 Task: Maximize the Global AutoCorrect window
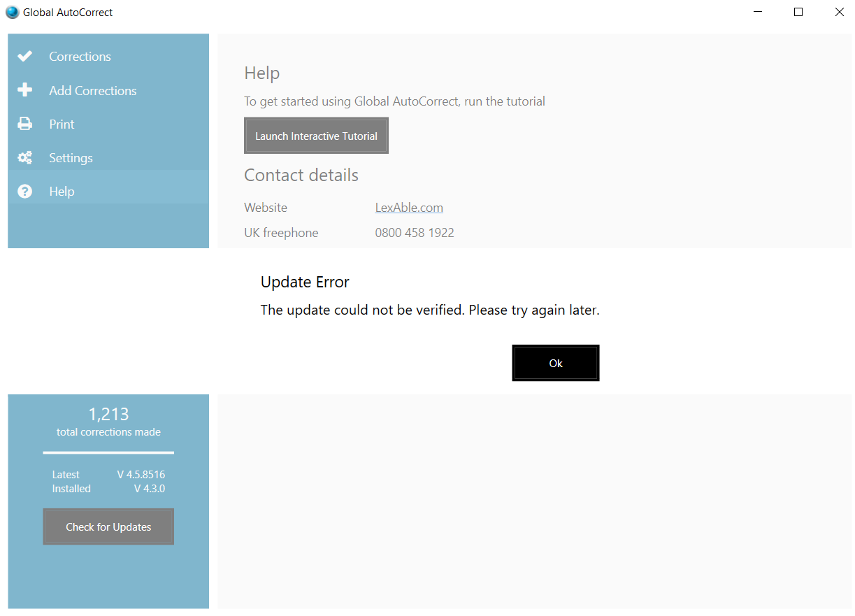pos(798,12)
